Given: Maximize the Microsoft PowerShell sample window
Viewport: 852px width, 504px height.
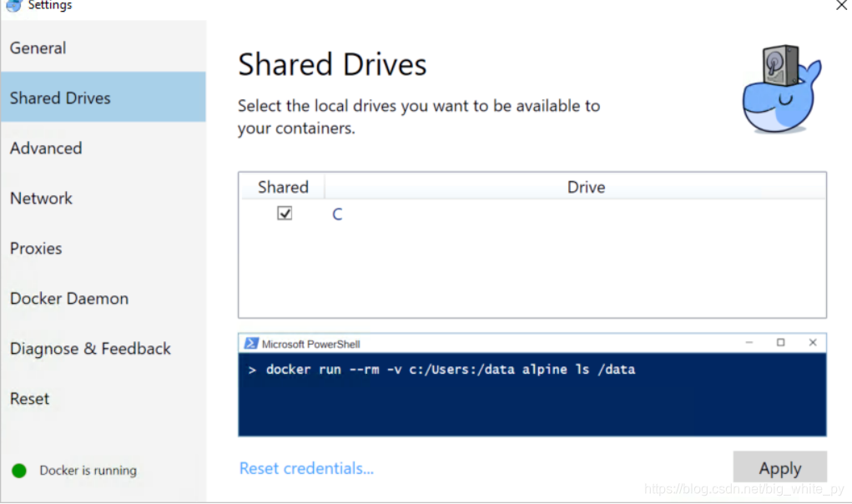Looking at the screenshot, I should click(781, 342).
